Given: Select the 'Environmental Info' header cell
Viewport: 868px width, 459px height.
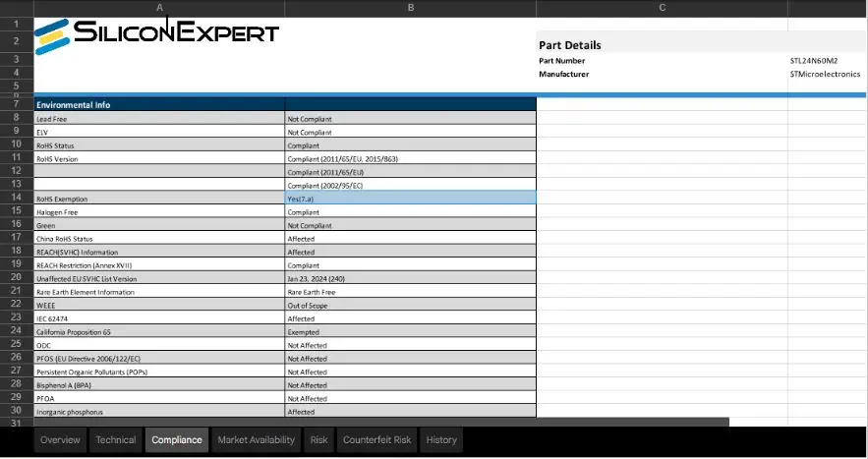Looking at the screenshot, I should (159, 104).
